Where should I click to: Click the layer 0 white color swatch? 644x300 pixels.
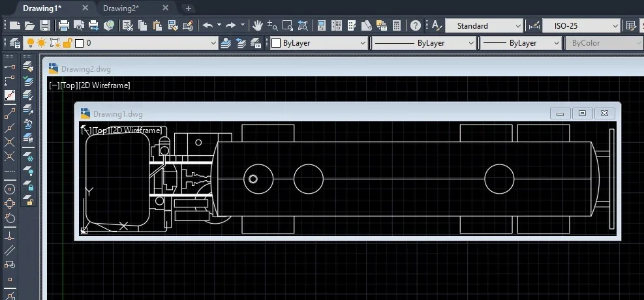click(80, 43)
